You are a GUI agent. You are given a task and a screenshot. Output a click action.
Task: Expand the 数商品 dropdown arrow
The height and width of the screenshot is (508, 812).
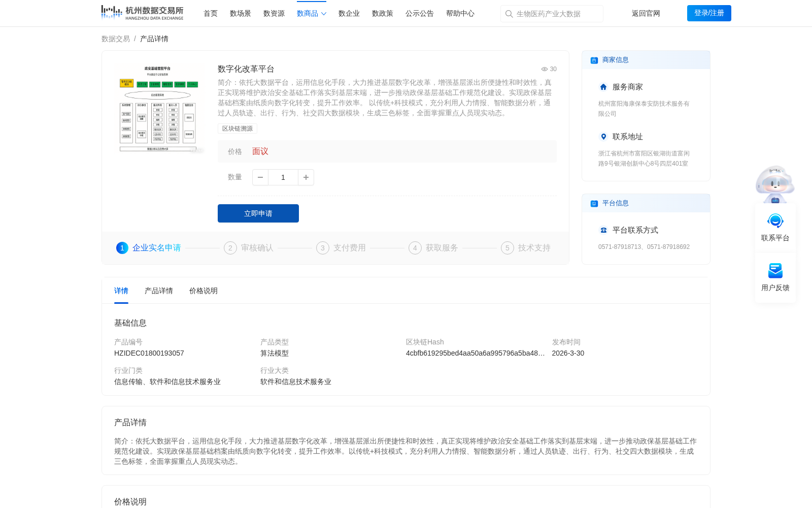click(324, 14)
